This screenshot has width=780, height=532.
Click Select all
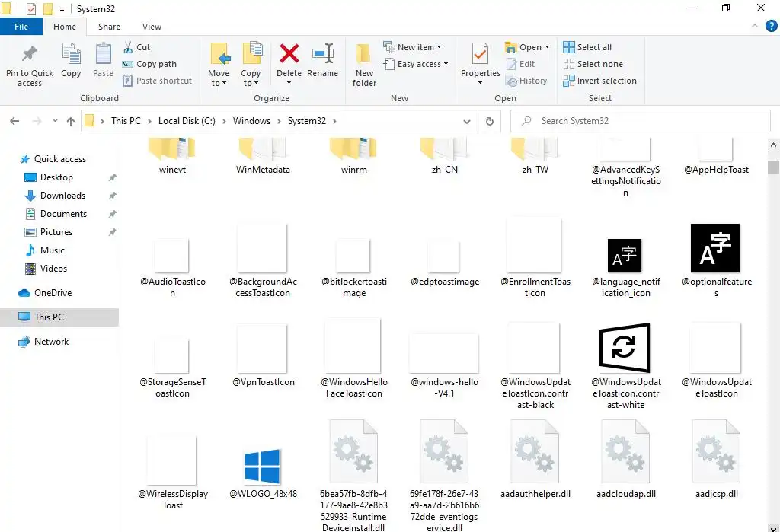[x=587, y=47]
